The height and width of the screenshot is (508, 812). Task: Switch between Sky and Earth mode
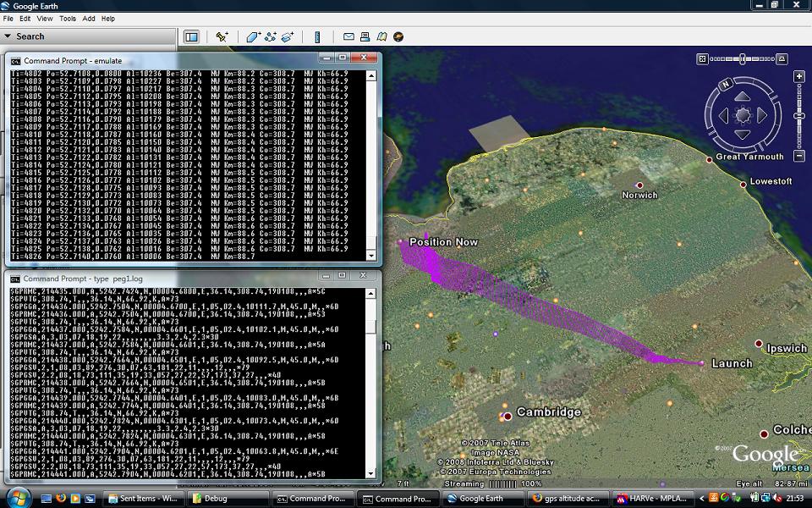pyautogui.click(x=398, y=36)
